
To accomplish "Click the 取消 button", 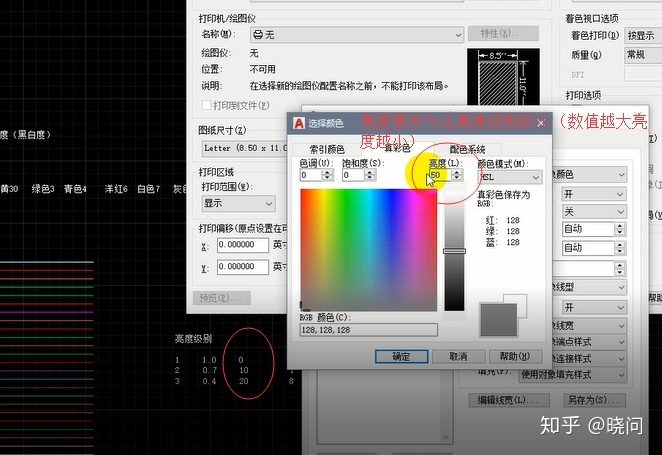I will pos(458,357).
